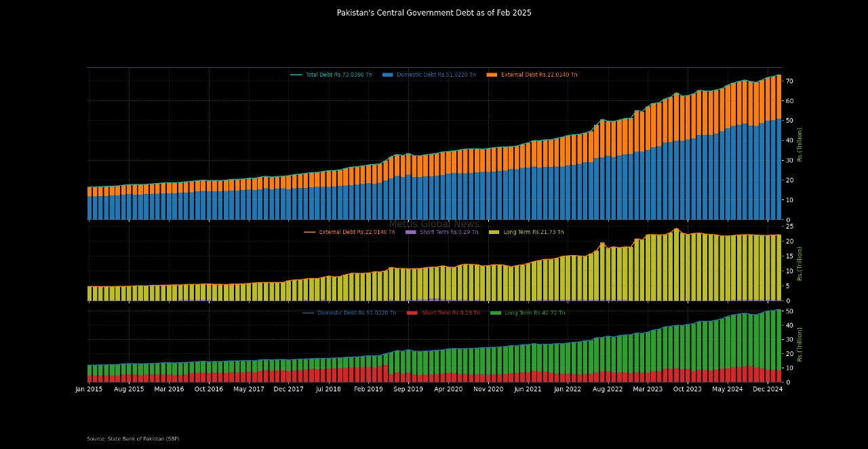Click the 70 tick on the top y-axis
The width and height of the screenshot is (868, 449).
click(789, 81)
